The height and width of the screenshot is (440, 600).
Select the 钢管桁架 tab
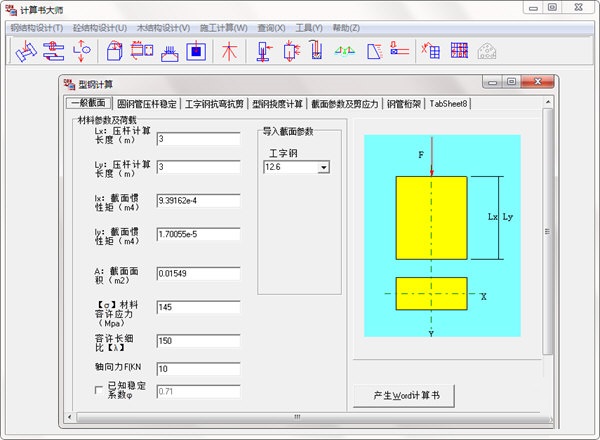click(403, 103)
